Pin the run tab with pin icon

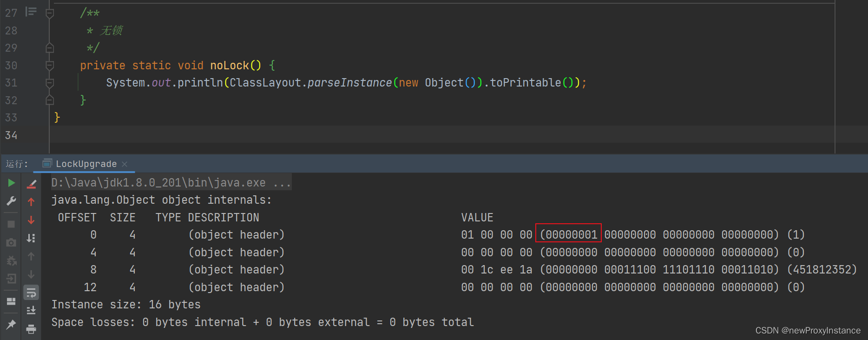(x=11, y=324)
